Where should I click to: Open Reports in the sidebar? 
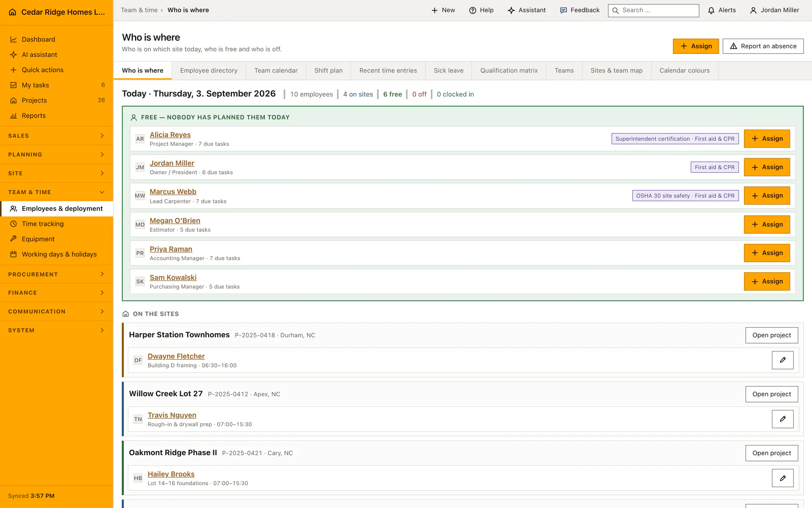(x=56, y=115)
